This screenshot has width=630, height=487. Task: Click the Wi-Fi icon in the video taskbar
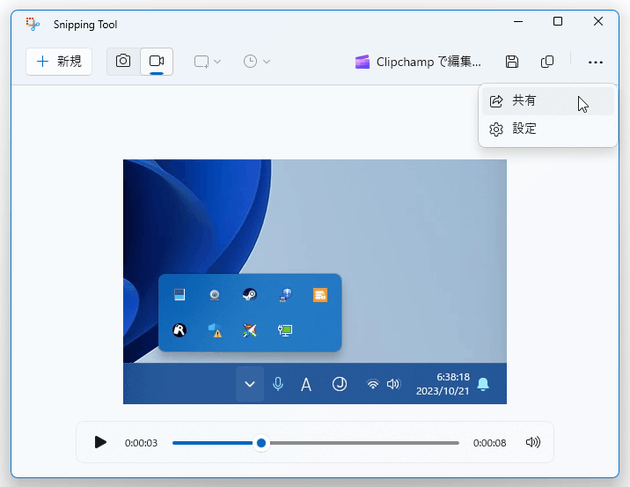(x=373, y=385)
